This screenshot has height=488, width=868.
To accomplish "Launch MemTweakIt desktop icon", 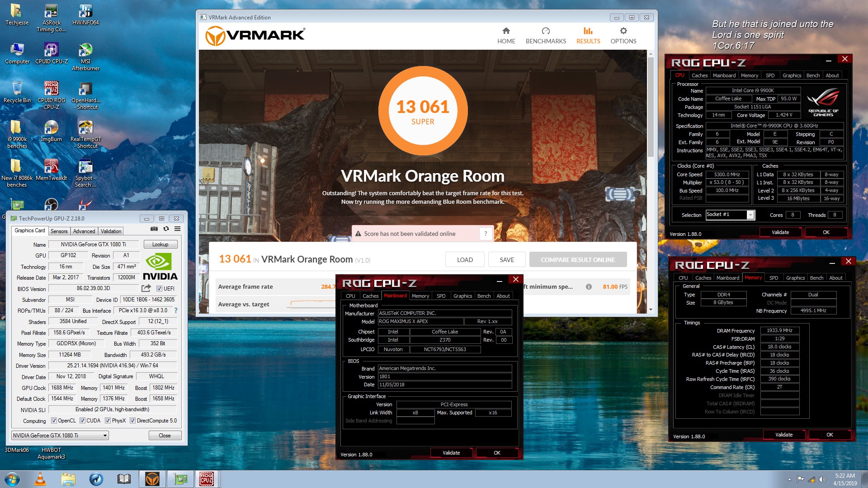I will tap(51, 169).
